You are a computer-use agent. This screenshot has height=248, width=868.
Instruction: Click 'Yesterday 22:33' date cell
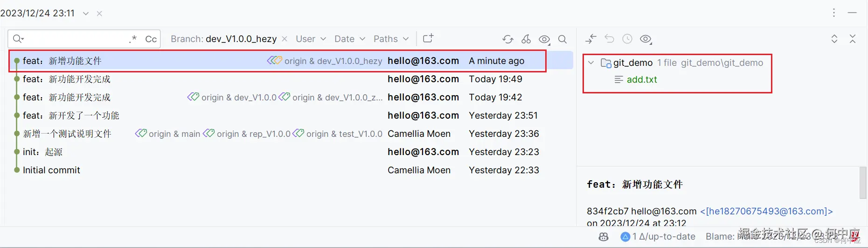tap(504, 170)
